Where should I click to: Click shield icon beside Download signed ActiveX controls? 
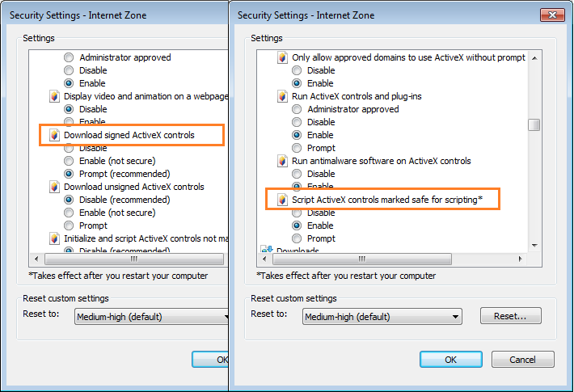(54, 135)
